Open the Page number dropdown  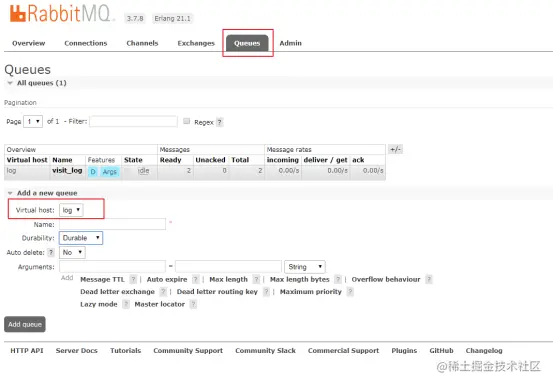(x=33, y=122)
